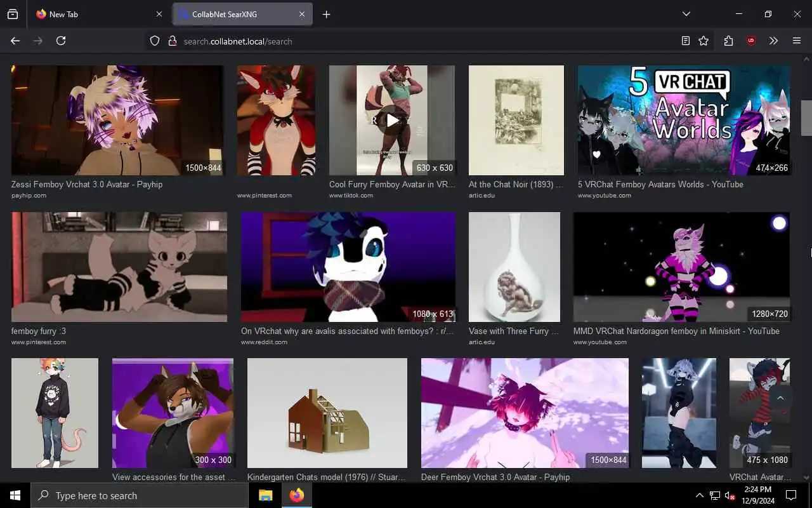
Task: Bookmark this page with the star
Action: click(704, 41)
